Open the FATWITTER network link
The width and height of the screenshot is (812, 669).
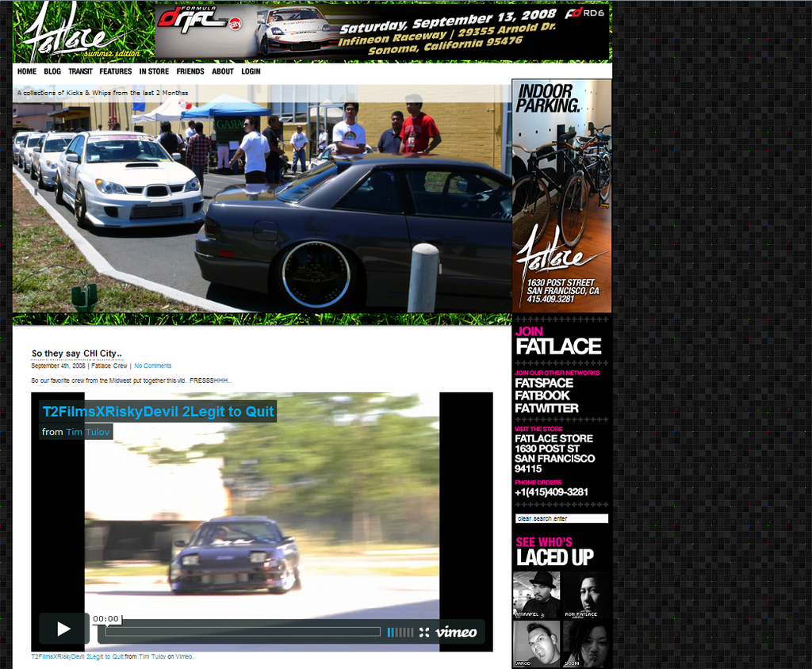coord(546,408)
